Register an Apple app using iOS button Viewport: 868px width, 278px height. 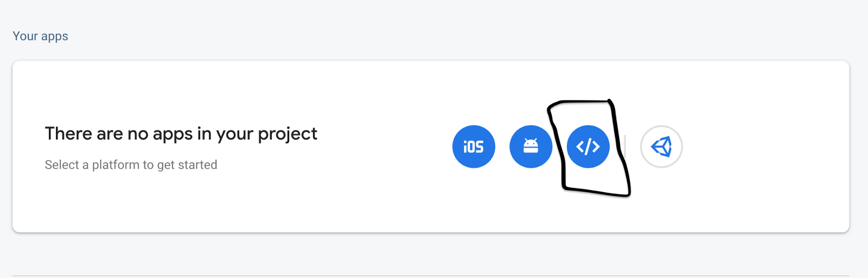474,147
